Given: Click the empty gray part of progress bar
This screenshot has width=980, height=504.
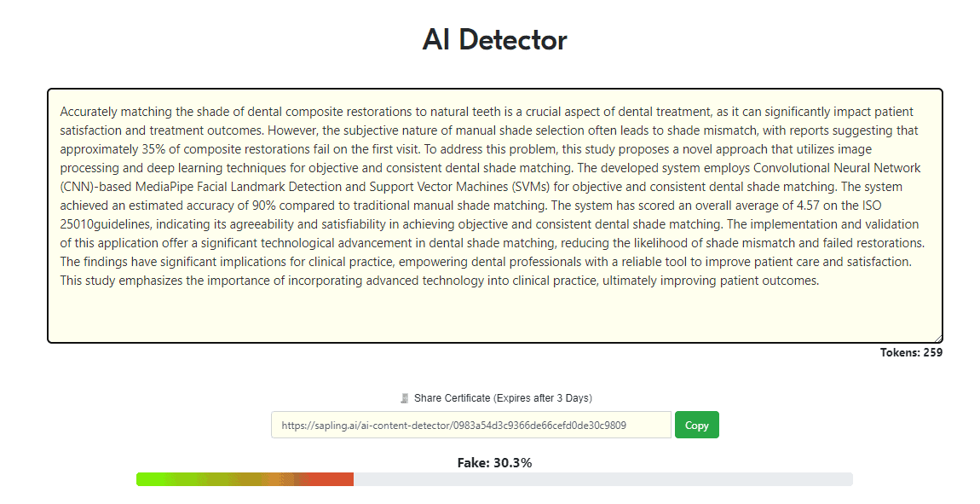Looking at the screenshot, I should pyautogui.click(x=603, y=479).
